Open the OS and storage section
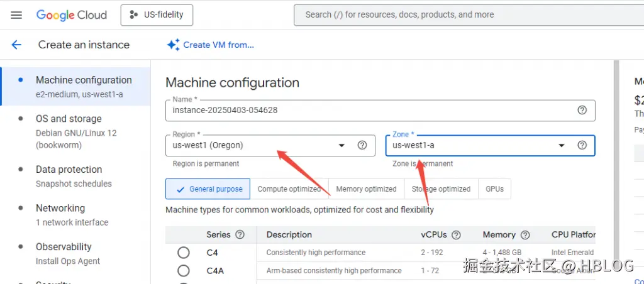Image resolution: width=644 pixels, height=284 pixels. (x=69, y=119)
